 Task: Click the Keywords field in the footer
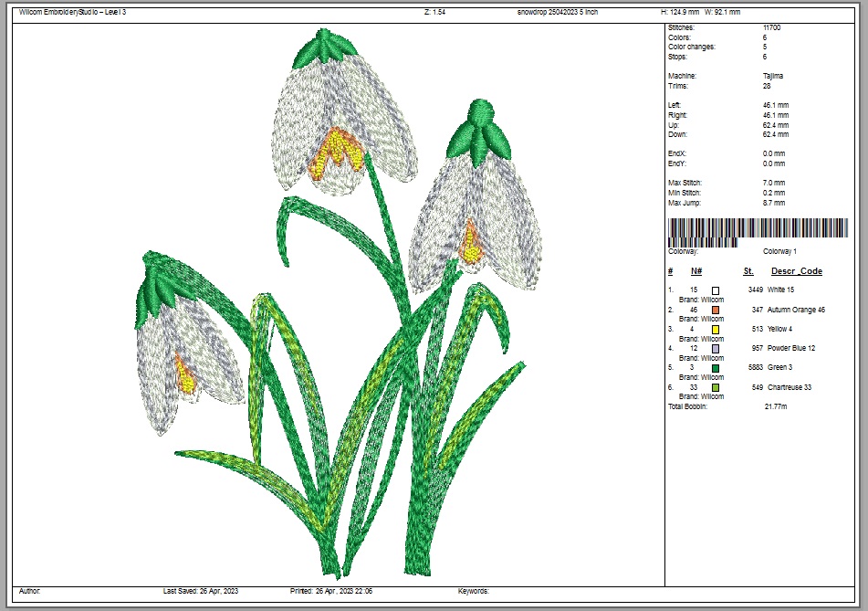[x=474, y=592]
